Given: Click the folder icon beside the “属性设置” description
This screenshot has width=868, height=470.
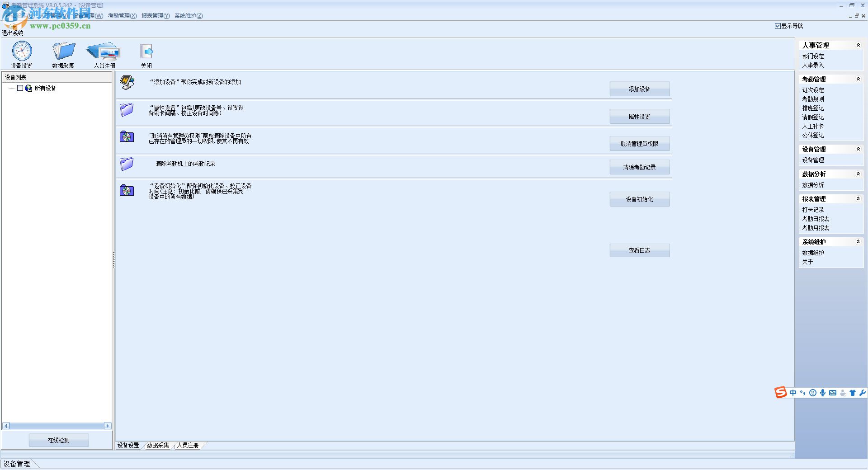Looking at the screenshot, I should point(127,109).
